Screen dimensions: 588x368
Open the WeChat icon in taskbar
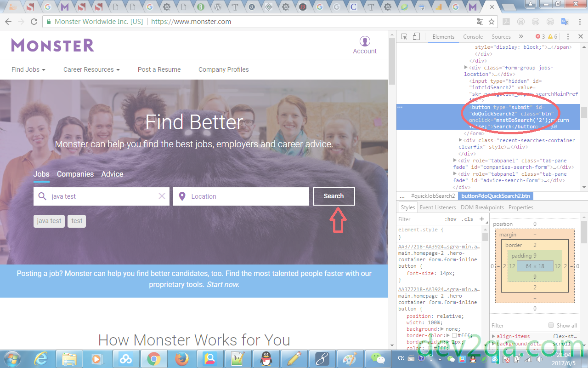click(x=378, y=358)
